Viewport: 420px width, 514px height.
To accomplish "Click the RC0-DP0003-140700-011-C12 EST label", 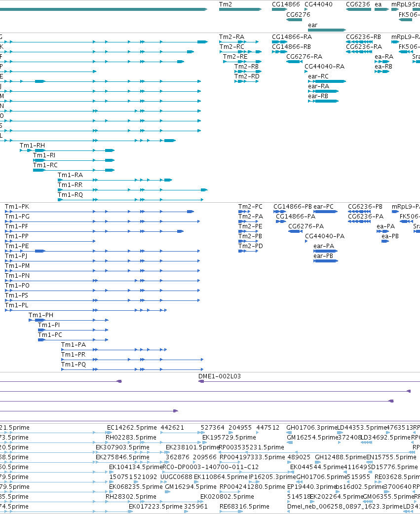I will pyautogui.click(x=210, y=467).
